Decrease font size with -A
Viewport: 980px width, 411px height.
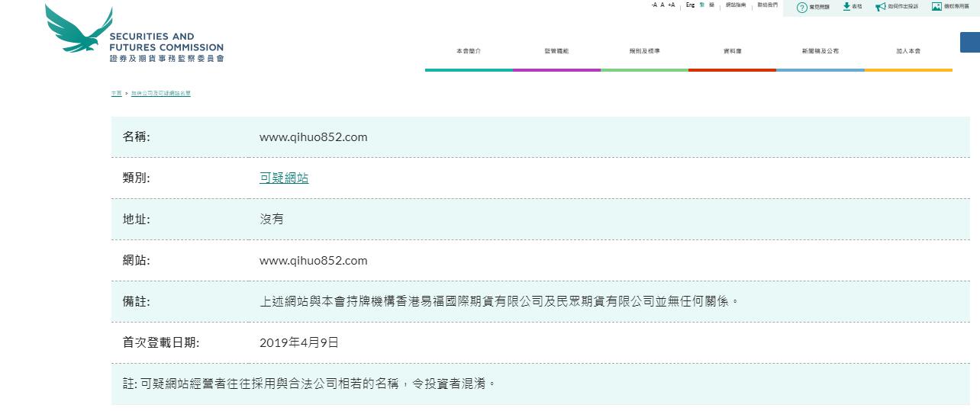(x=654, y=5)
